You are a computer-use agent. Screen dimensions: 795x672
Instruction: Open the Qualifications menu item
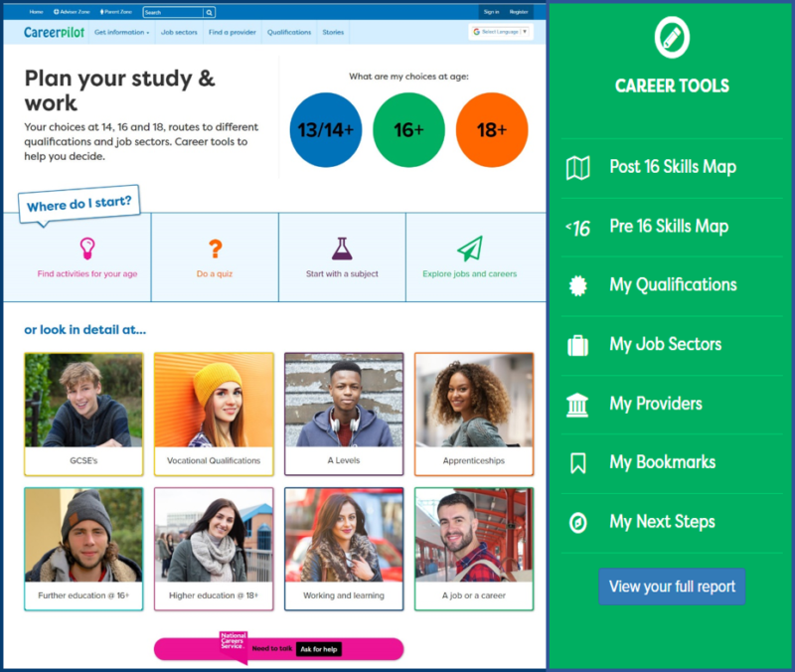(289, 32)
